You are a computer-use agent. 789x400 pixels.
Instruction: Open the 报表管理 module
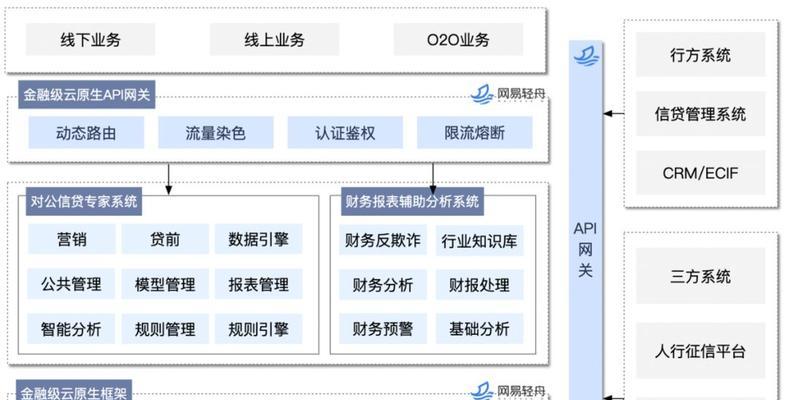coord(259,284)
